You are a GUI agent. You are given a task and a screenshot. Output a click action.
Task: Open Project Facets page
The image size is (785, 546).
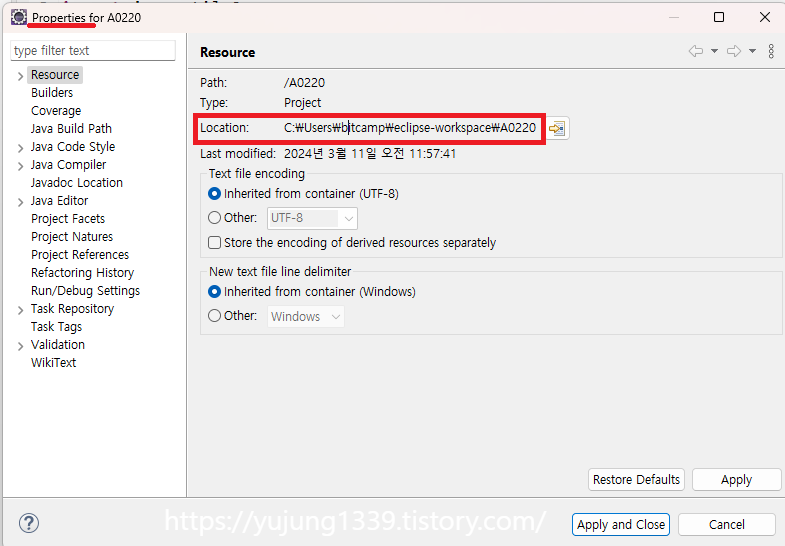pyautogui.click(x=68, y=219)
